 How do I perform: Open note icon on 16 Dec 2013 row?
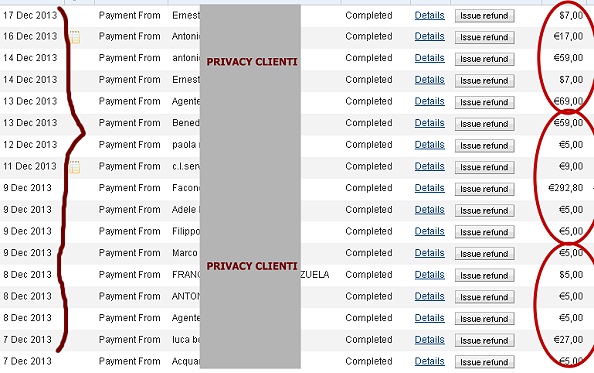point(75,37)
